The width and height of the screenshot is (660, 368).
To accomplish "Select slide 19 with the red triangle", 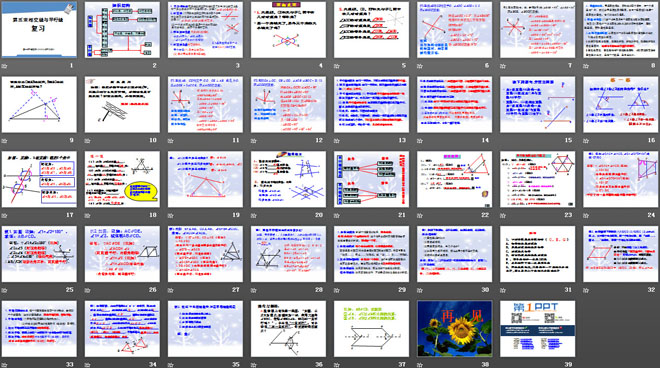I will pyautogui.click(x=205, y=179).
